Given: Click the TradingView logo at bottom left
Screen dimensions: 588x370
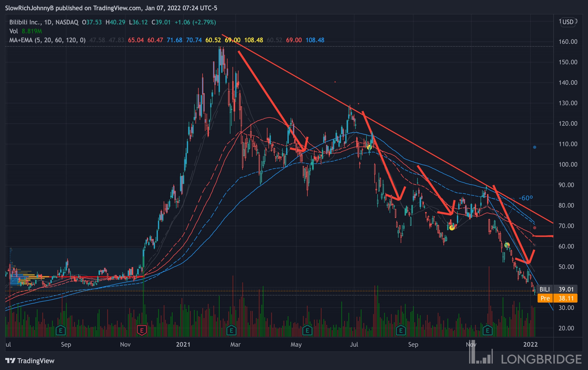Looking at the screenshot, I should pos(30,361).
